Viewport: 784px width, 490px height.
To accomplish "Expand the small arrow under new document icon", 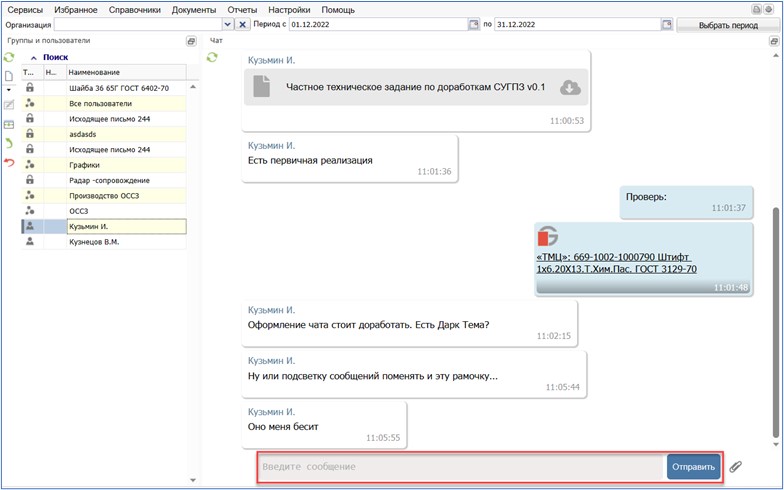I will (9, 90).
